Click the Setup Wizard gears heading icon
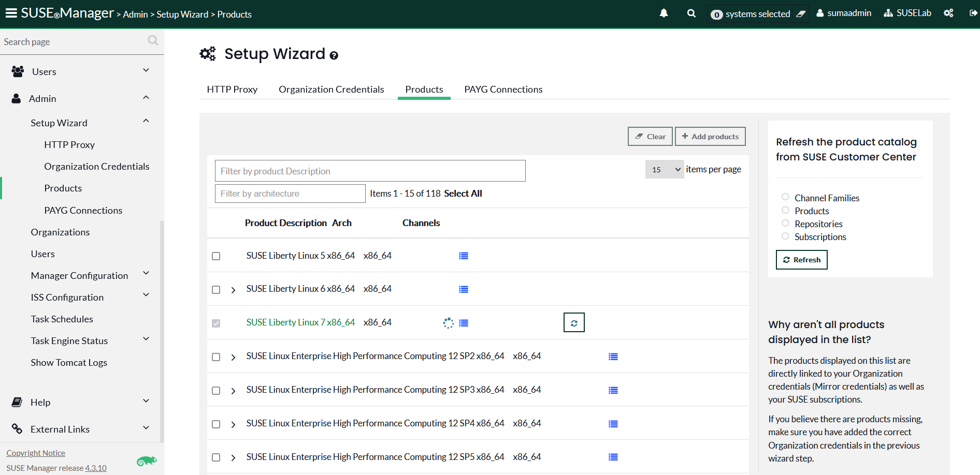Viewport: 980px width, 475px height. [x=208, y=54]
